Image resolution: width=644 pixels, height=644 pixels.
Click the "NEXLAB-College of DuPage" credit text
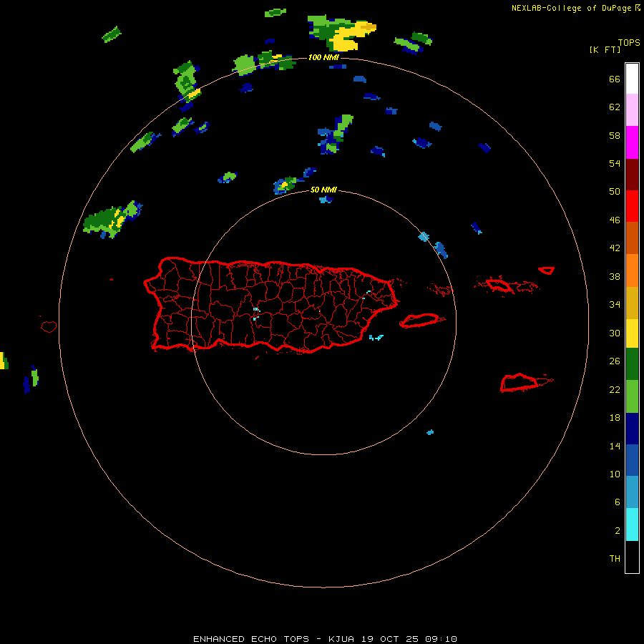(x=571, y=8)
